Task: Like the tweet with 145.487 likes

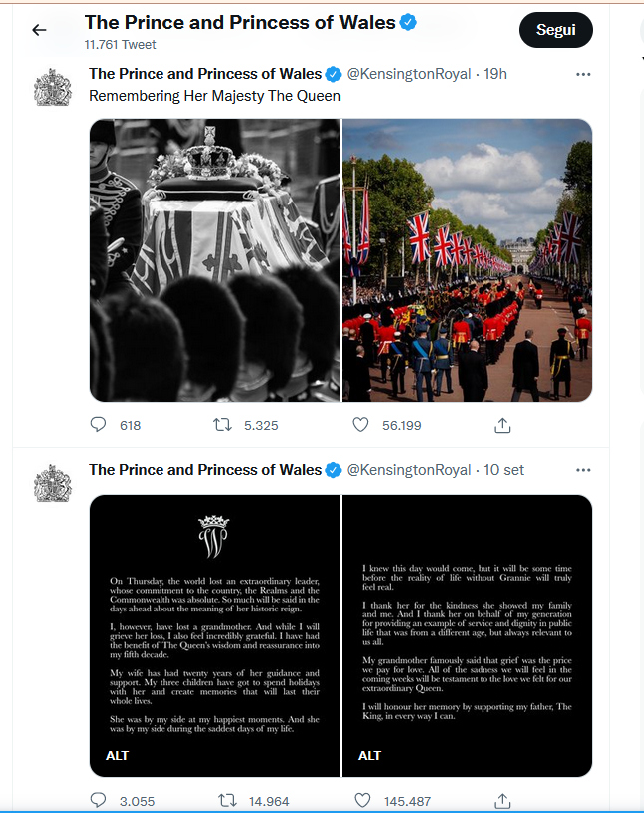Action: (362, 800)
